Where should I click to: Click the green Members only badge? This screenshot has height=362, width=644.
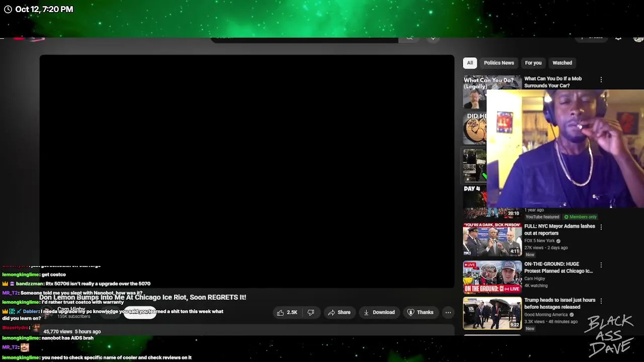(580, 217)
